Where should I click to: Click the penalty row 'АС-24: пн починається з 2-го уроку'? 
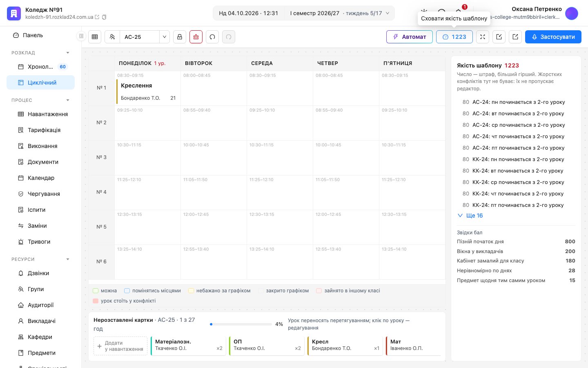pos(516,102)
